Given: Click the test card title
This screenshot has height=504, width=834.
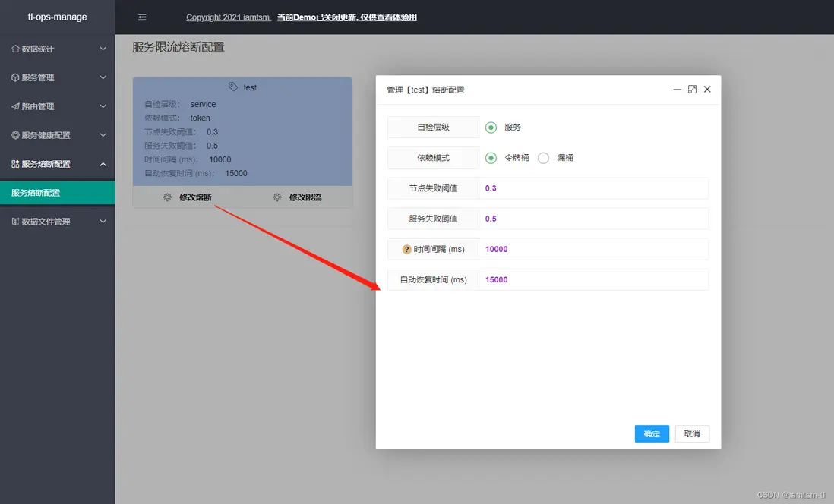Looking at the screenshot, I should tap(250, 87).
